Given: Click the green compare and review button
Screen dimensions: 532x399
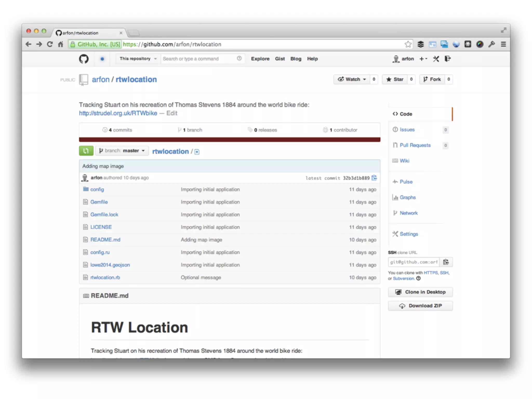Looking at the screenshot, I should [x=86, y=151].
